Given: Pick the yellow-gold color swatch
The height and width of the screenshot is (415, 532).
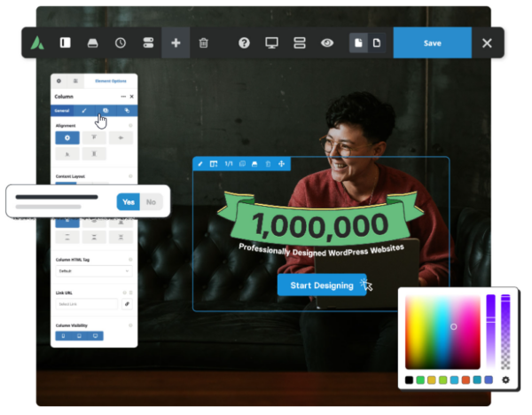Looking at the screenshot, I should (x=432, y=380).
